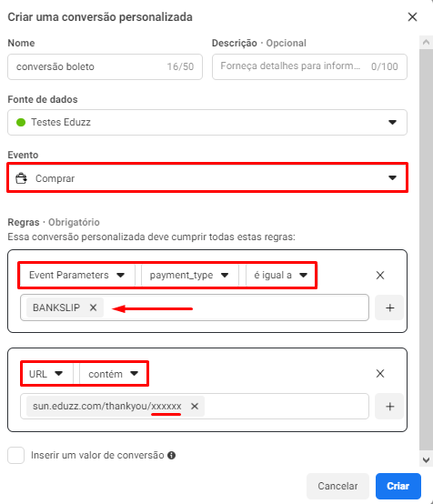
Task: Delete the URL contém rule
Action: click(x=380, y=374)
